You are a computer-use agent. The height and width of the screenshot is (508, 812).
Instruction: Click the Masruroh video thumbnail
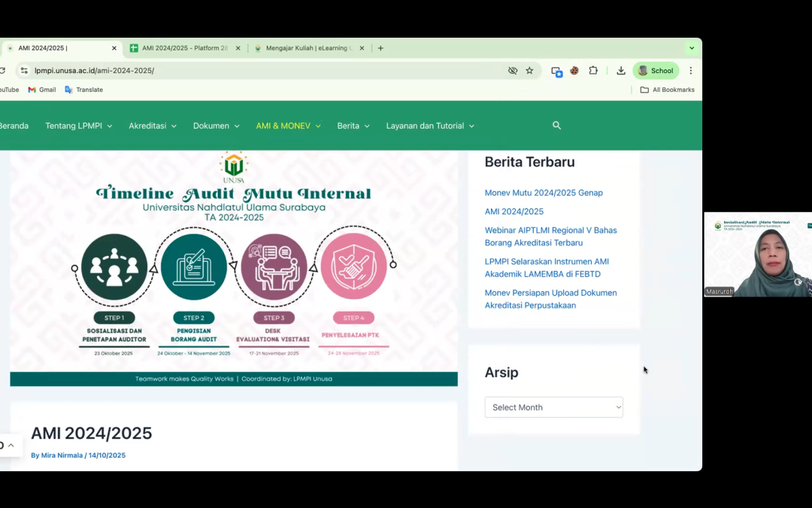[x=758, y=254]
